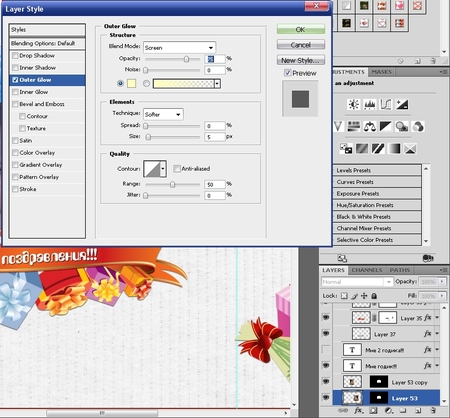The image size is (450, 418).
Task: Switch to the Paths tab
Action: [x=400, y=270]
